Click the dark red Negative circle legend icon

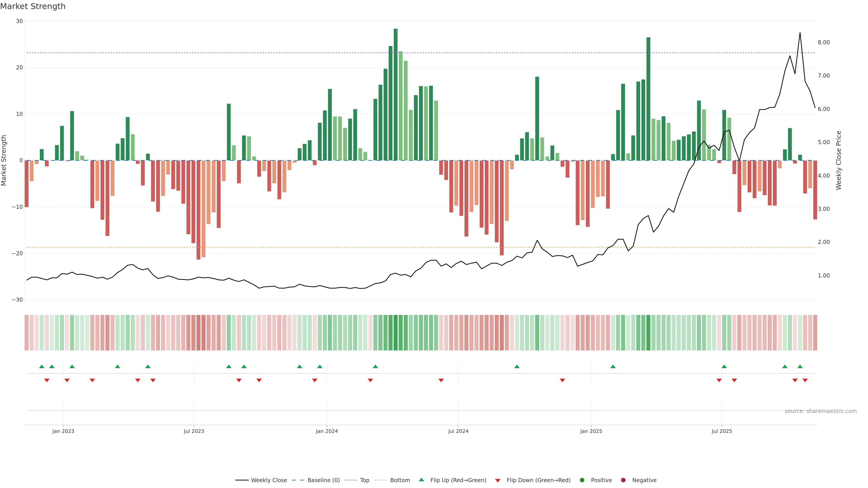click(623, 480)
